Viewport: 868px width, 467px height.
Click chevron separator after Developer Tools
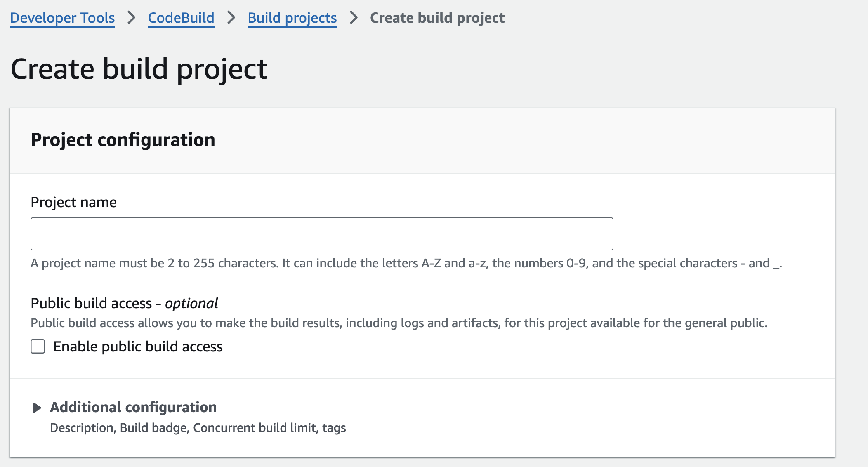pyautogui.click(x=131, y=18)
